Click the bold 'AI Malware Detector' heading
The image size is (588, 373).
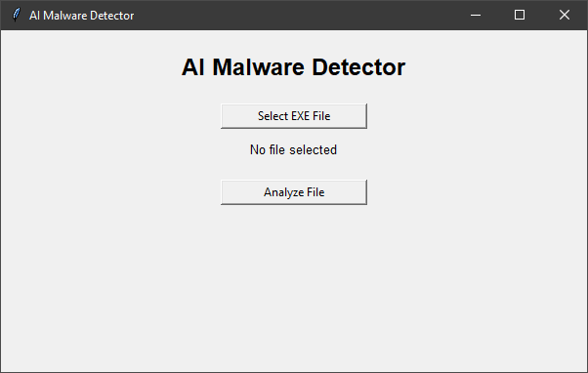293,67
